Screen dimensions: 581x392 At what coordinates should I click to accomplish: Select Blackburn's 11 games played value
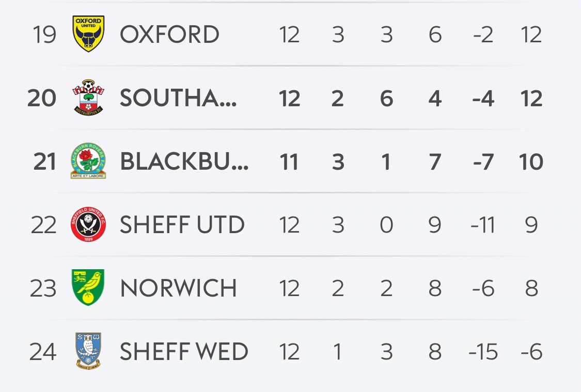pos(289,161)
